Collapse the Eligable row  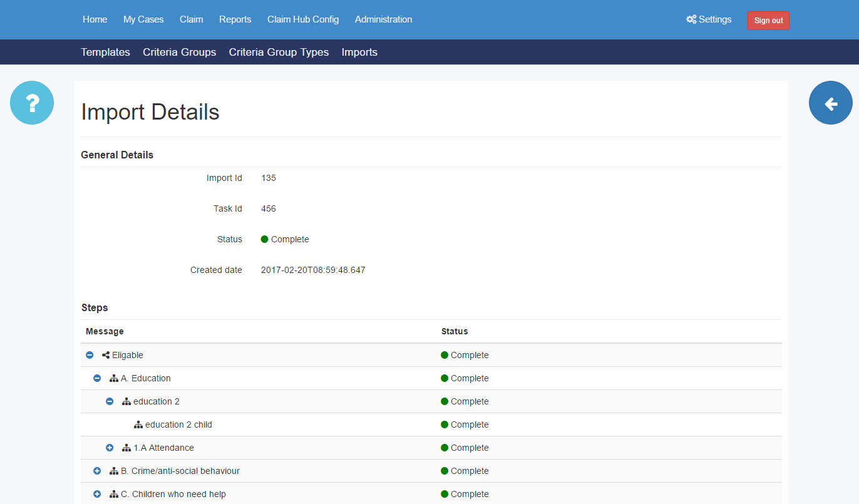(90, 355)
